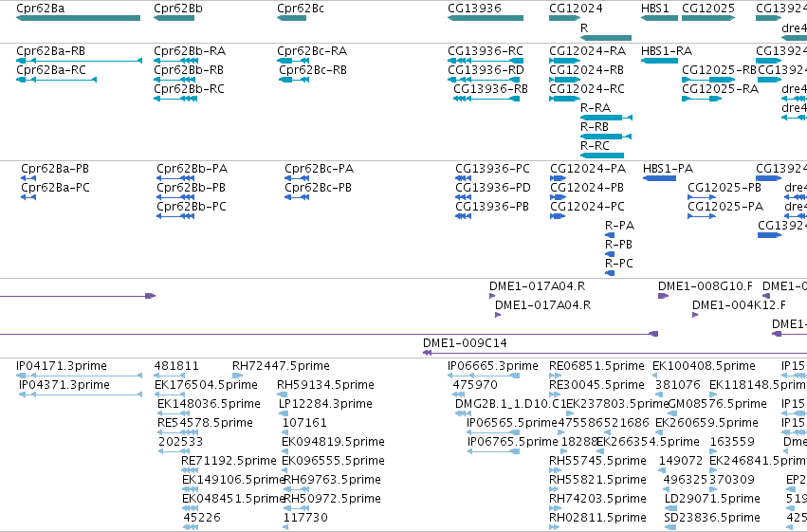Open the HBS1-RA transcript label
Viewport: 807px width, 532px height.
(x=667, y=51)
